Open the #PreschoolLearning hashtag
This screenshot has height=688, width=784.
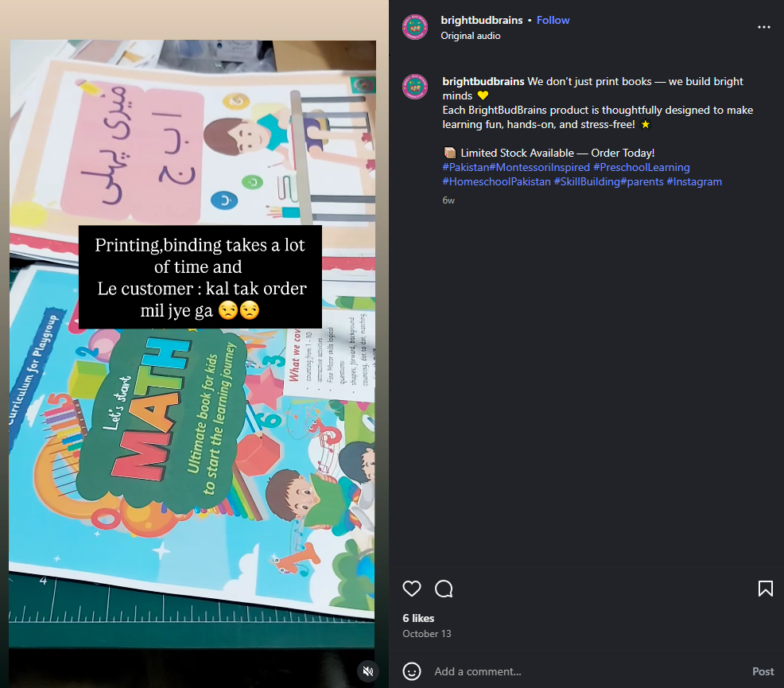pyautogui.click(x=642, y=167)
